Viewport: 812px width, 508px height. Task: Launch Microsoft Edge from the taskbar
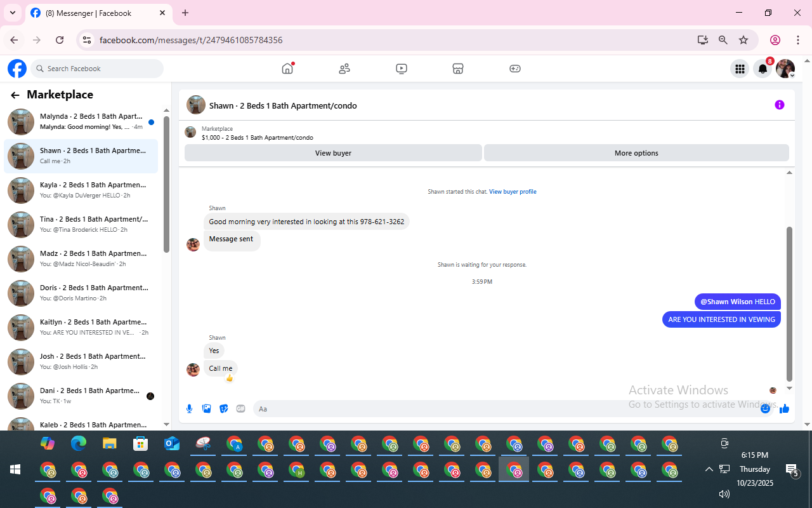tap(79, 443)
